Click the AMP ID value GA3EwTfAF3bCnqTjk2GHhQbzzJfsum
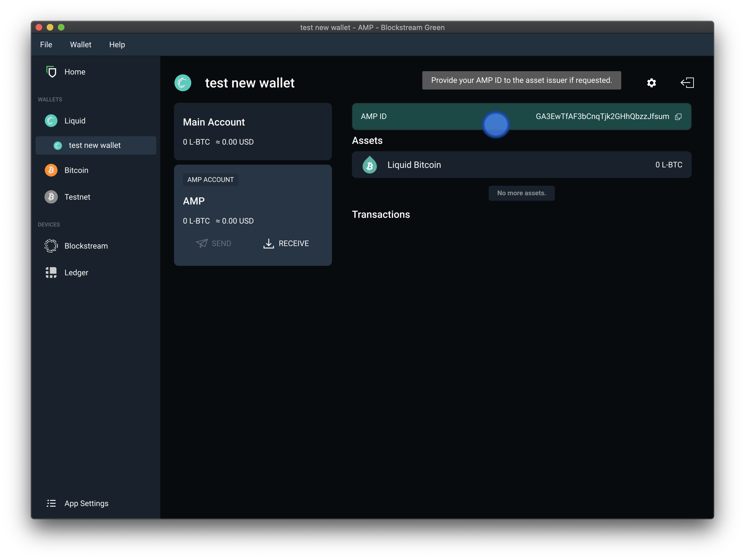 tap(602, 117)
